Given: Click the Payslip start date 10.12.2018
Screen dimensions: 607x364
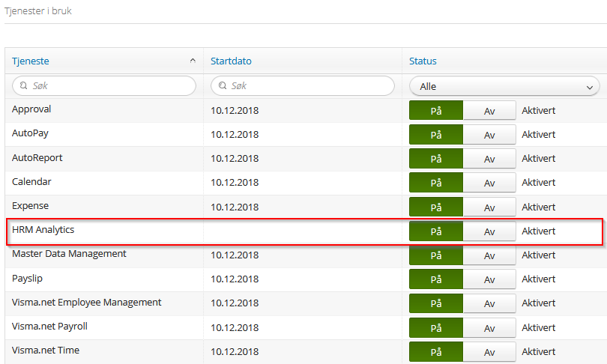Looking at the screenshot, I should coord(235,279).
